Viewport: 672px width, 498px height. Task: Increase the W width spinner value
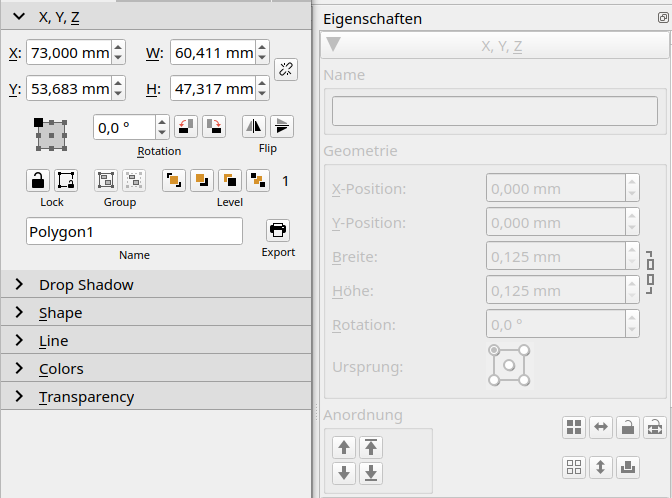[262, 47]
